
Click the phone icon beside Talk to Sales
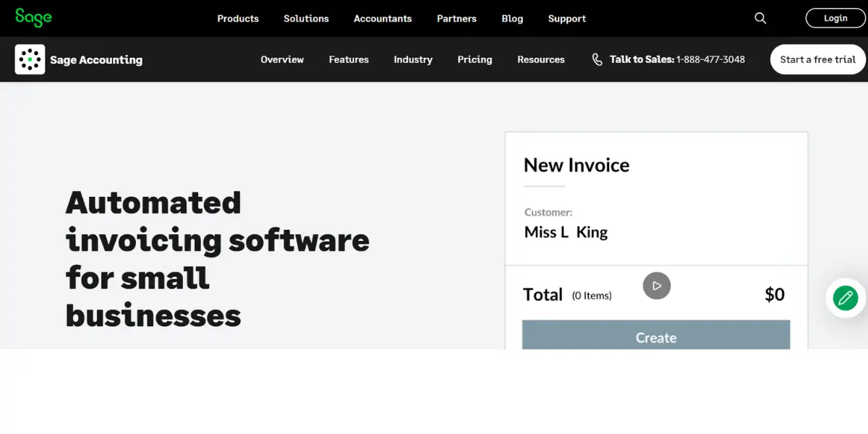point(597,59)
